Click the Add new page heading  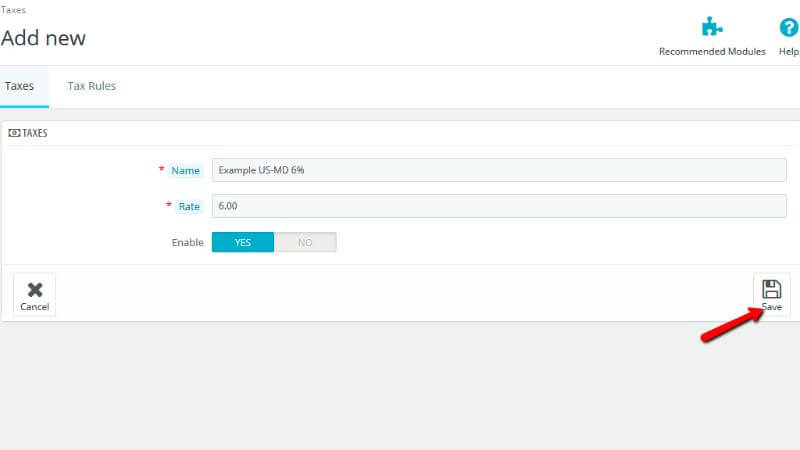43,38
